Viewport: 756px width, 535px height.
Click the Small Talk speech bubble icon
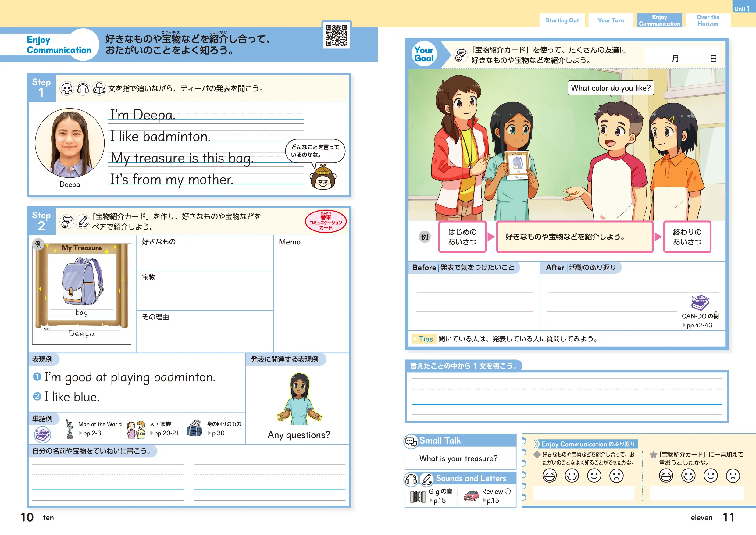pos(411,441)
